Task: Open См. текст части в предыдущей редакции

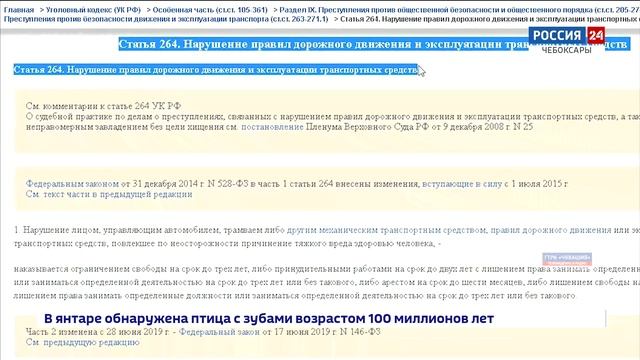Action: click(109, 194)
